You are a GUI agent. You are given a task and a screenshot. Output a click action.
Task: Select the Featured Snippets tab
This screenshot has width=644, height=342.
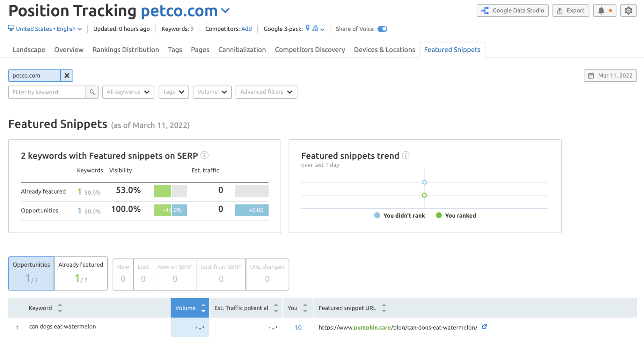(x=452, y=50)
